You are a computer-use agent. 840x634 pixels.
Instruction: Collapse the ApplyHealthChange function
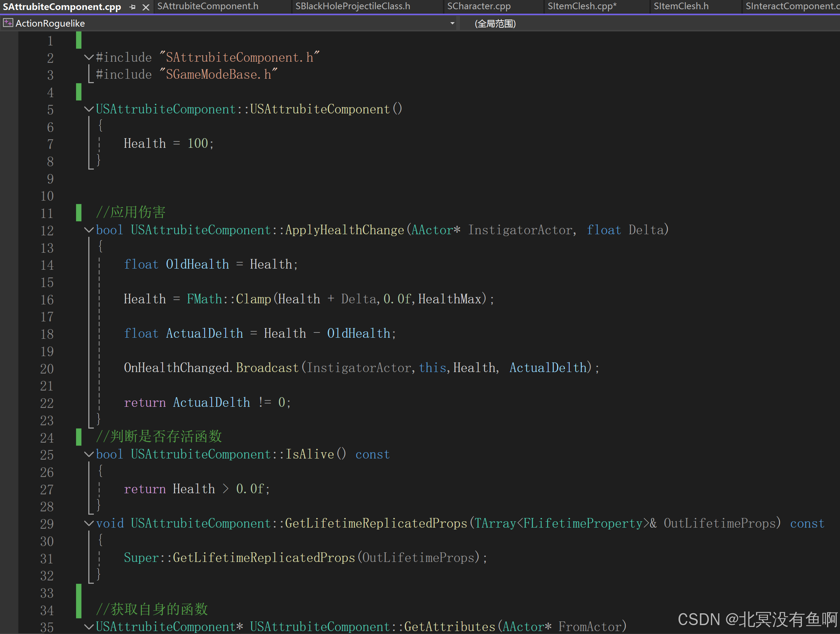[89, 230]
